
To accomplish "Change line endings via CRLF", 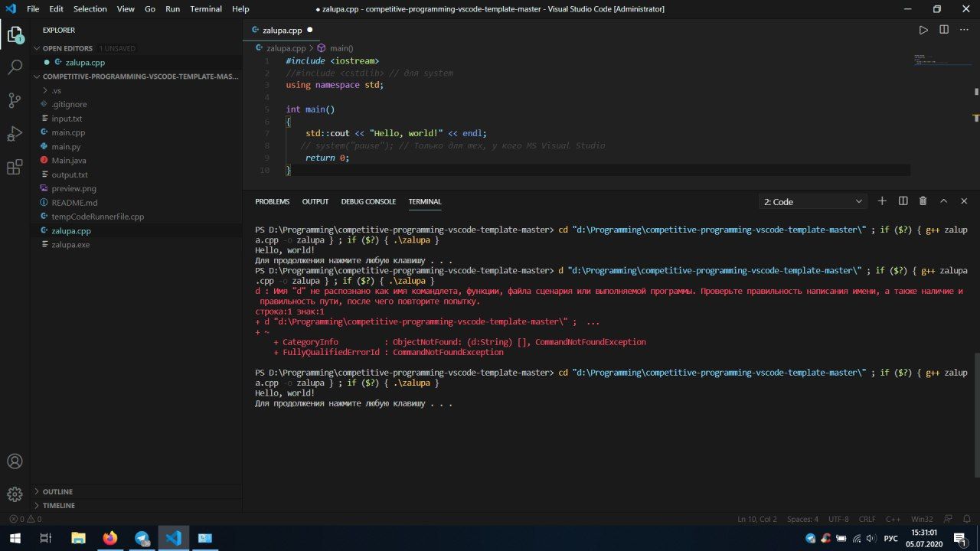I will pyautogui.click(x=867, y=519).
